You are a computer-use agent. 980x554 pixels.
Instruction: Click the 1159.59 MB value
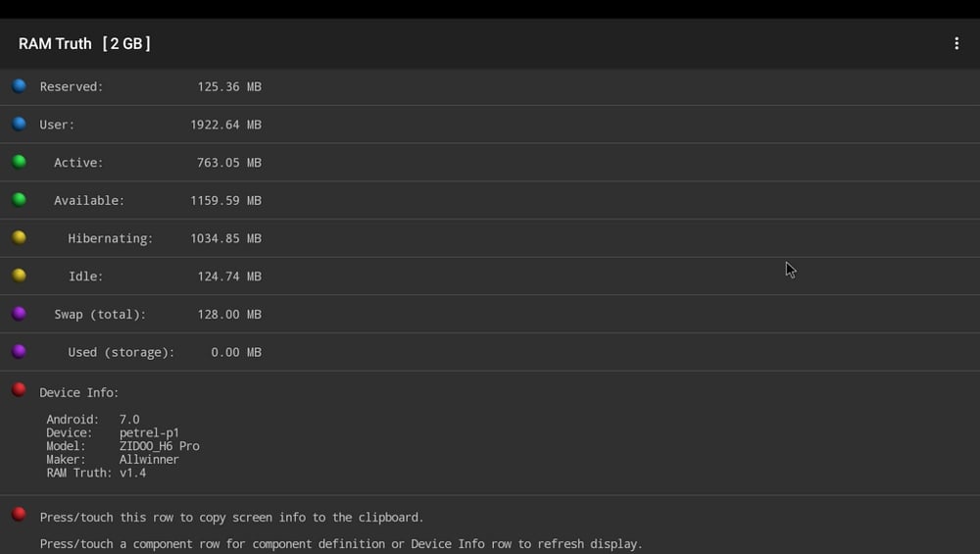(x=225, y=201)
